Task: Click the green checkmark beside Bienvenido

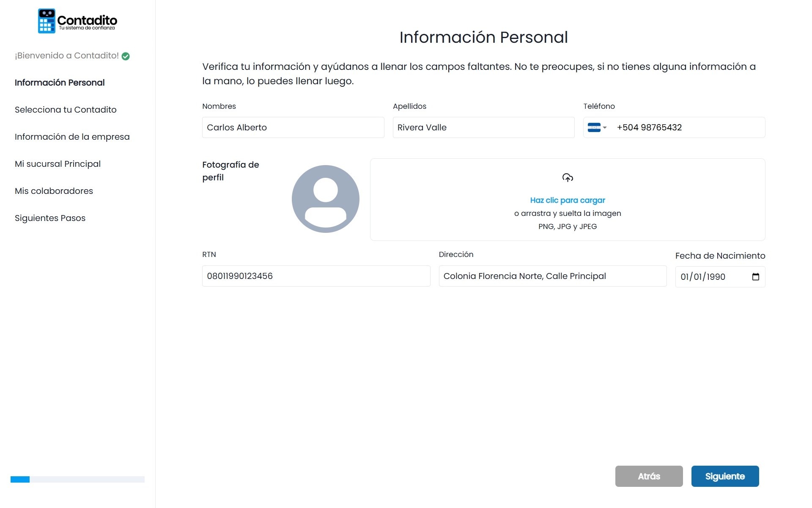Action: pos(126,56)
